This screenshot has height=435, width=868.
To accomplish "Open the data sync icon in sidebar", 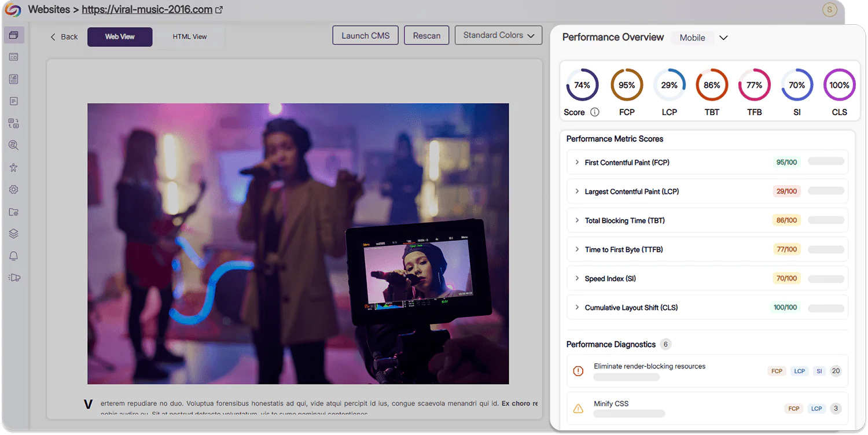I will (x=14, y=123).
